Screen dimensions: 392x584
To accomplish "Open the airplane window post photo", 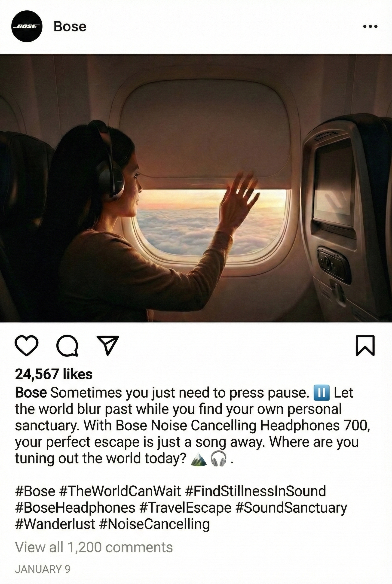I will 196,188.
